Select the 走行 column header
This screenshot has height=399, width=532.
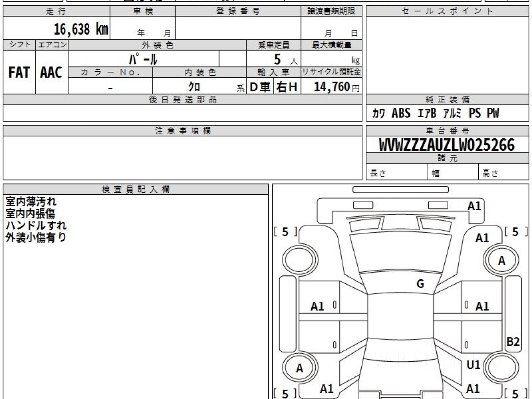tap(56, 12)
